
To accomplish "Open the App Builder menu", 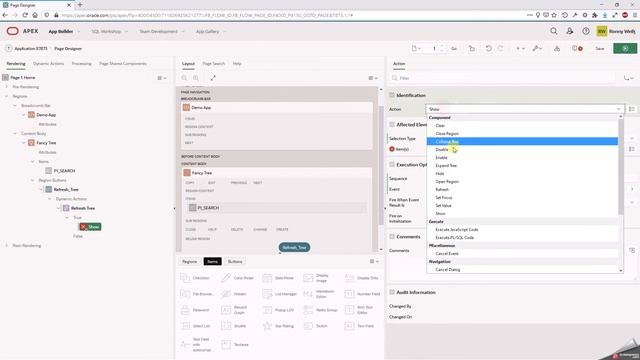I will (x=64, y=31).
